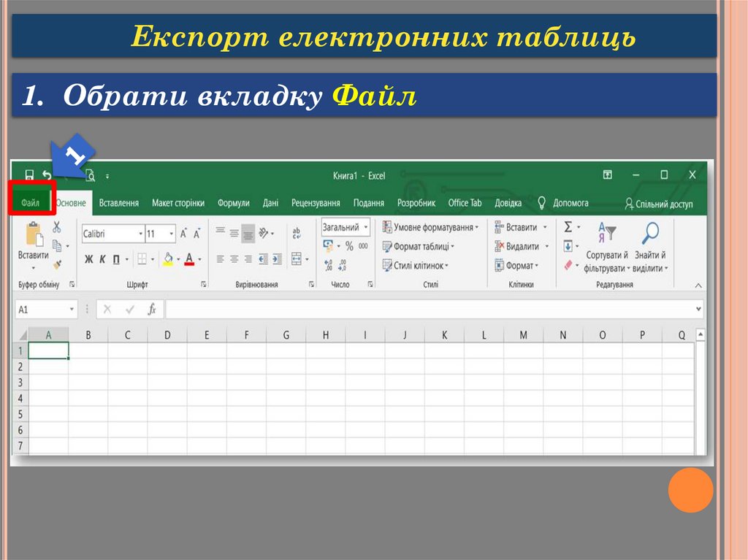
Task: Open Сортувати й фільтрувати menu
Action: click(606, 248)
